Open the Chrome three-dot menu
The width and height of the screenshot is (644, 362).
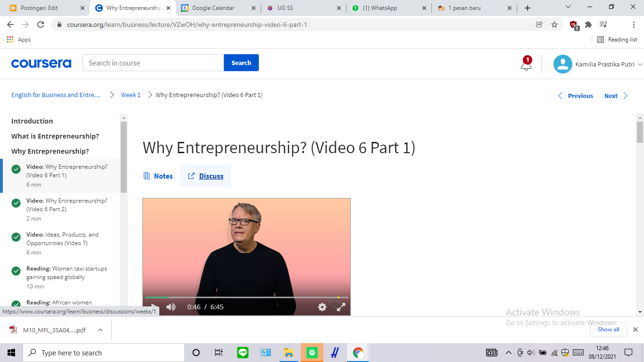click(634, 25)
